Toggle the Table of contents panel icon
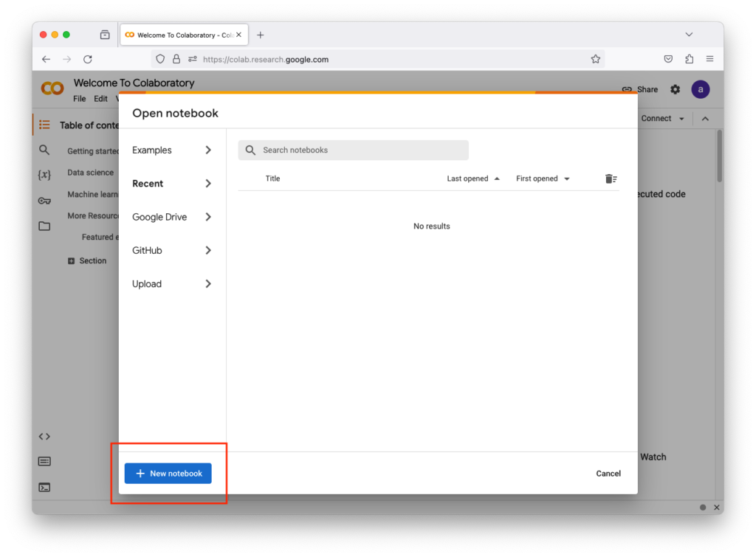 44,125
